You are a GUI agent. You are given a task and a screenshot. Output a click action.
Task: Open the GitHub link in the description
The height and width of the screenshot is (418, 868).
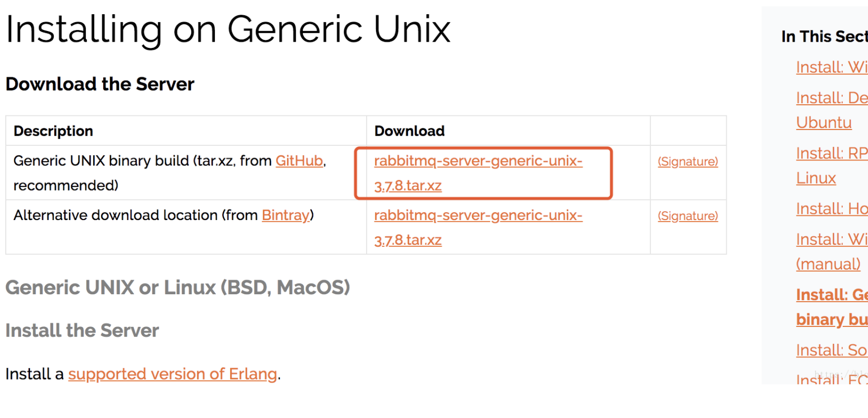tap(299, 161)
